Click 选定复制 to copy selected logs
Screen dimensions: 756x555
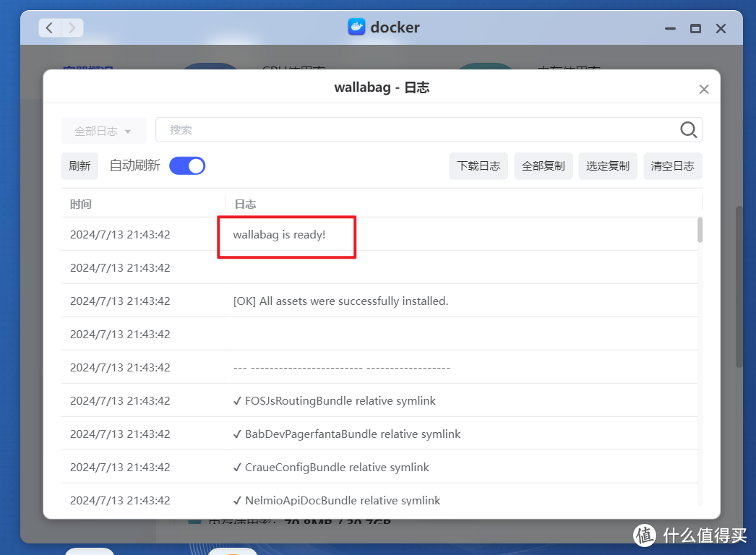coord(607,165)
